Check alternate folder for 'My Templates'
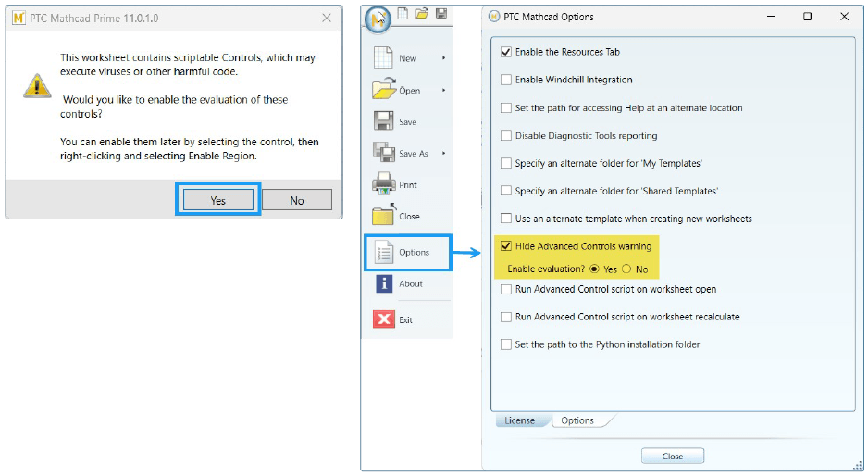868x476 pixels. [x=505, y=164]
